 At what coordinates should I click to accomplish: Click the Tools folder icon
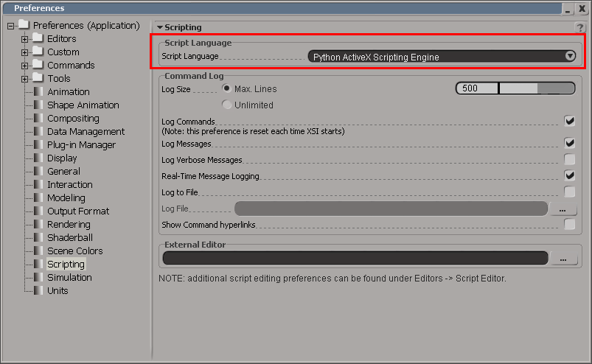[38, 79]
